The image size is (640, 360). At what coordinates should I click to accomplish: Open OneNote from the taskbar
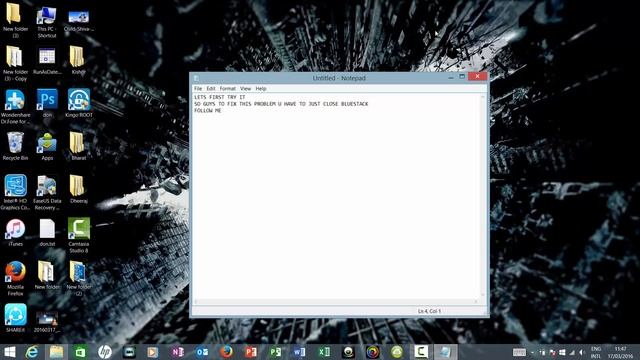click(x=177, y=352)
